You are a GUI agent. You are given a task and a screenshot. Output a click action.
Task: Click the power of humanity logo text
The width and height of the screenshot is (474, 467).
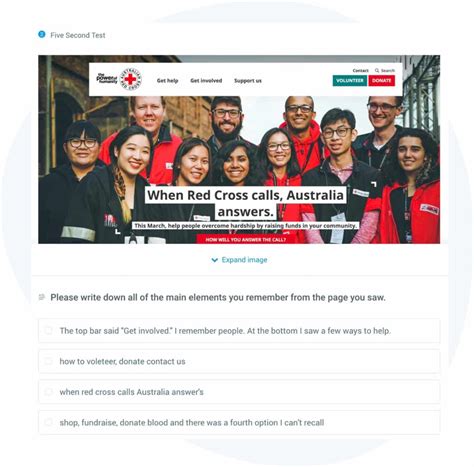[107, 78]
